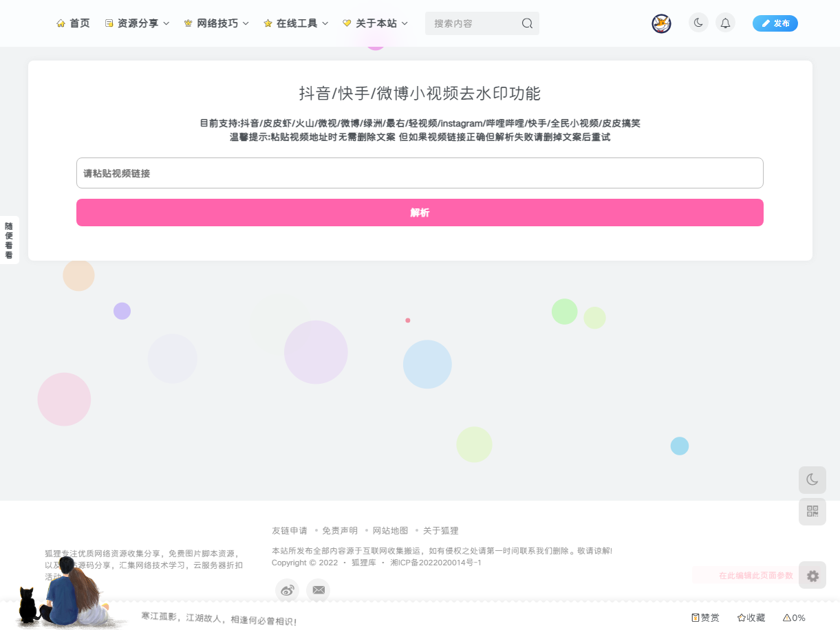Open the 关于本站 menu
The image size is (840, 630).
375,23
